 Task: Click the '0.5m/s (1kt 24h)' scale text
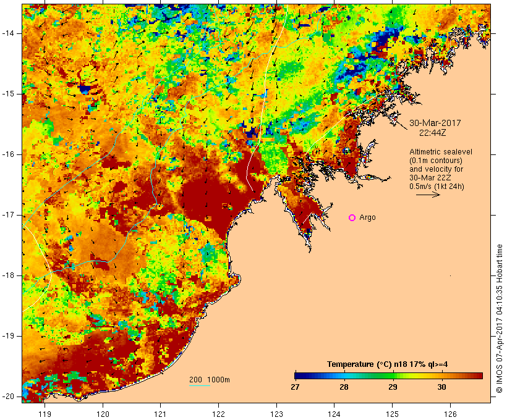[x=437, y=187]
